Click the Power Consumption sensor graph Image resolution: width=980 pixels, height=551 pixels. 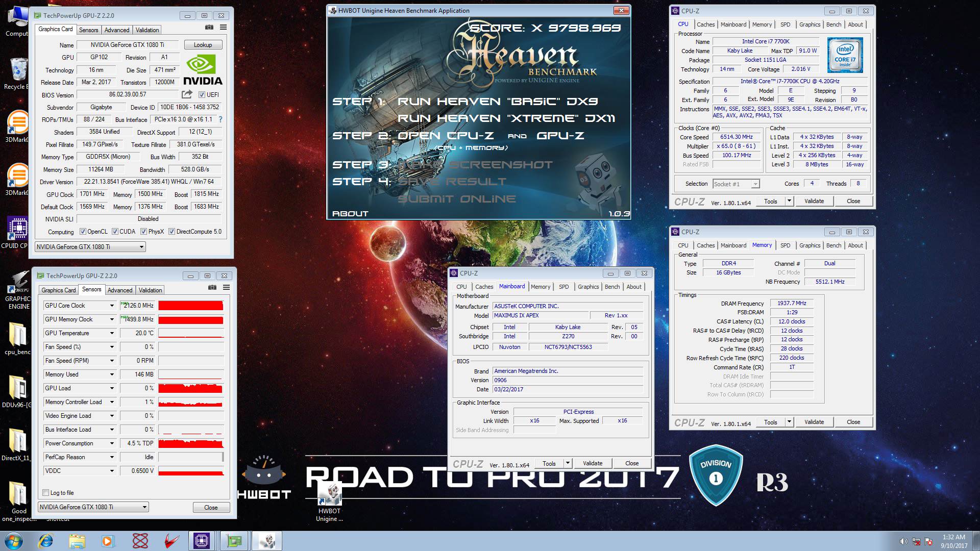191,443
